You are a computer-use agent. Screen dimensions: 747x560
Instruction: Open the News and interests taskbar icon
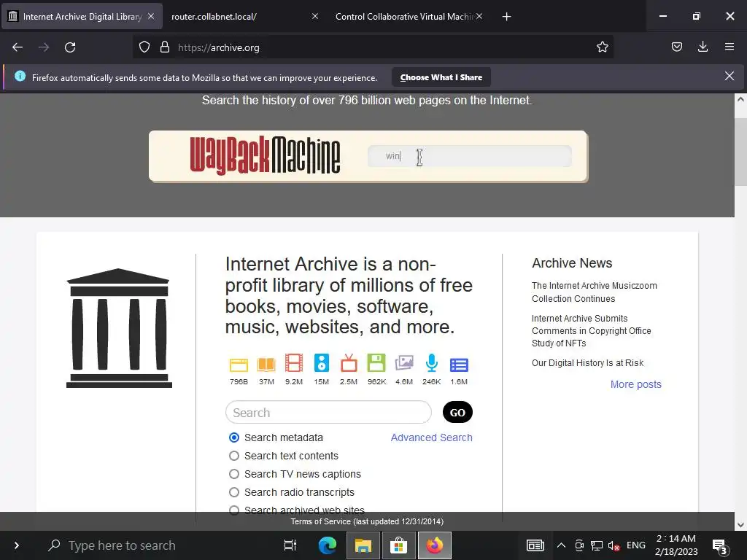pos(535,545)
